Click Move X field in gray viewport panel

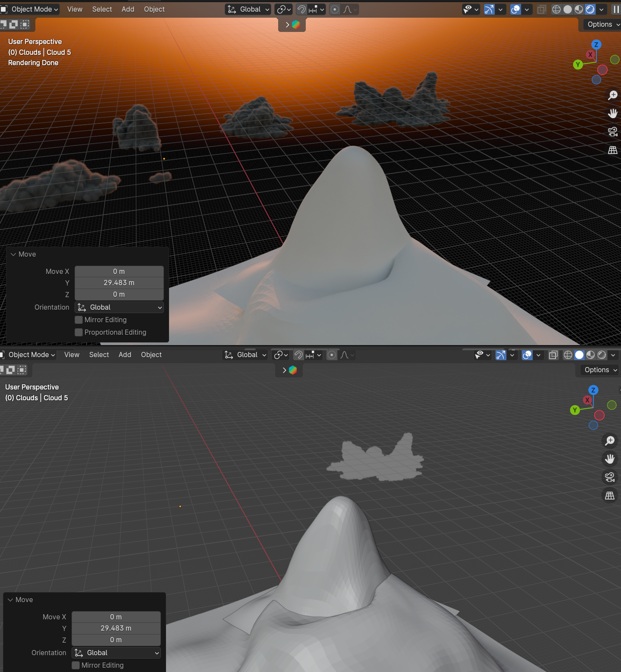coord(116,617)
